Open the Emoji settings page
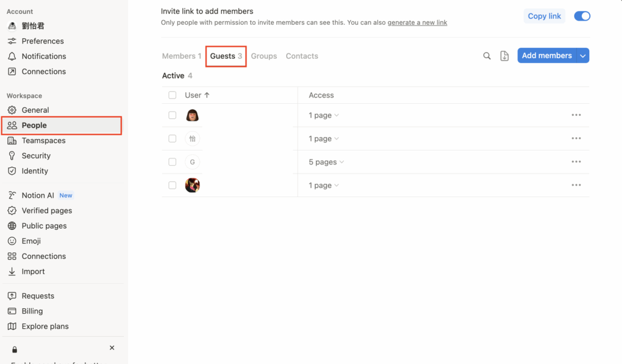Viewport: 622px width, 364px height. (31, 241)
